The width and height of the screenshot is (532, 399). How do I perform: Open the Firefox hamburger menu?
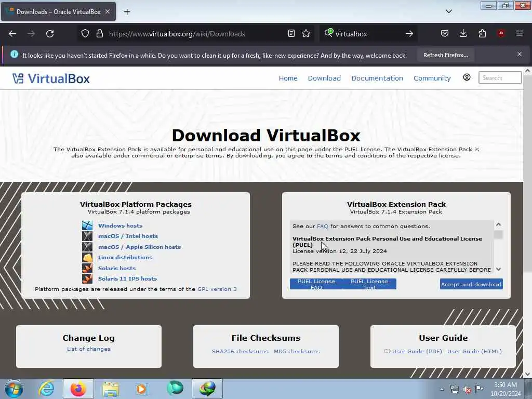tap(520, 33)
